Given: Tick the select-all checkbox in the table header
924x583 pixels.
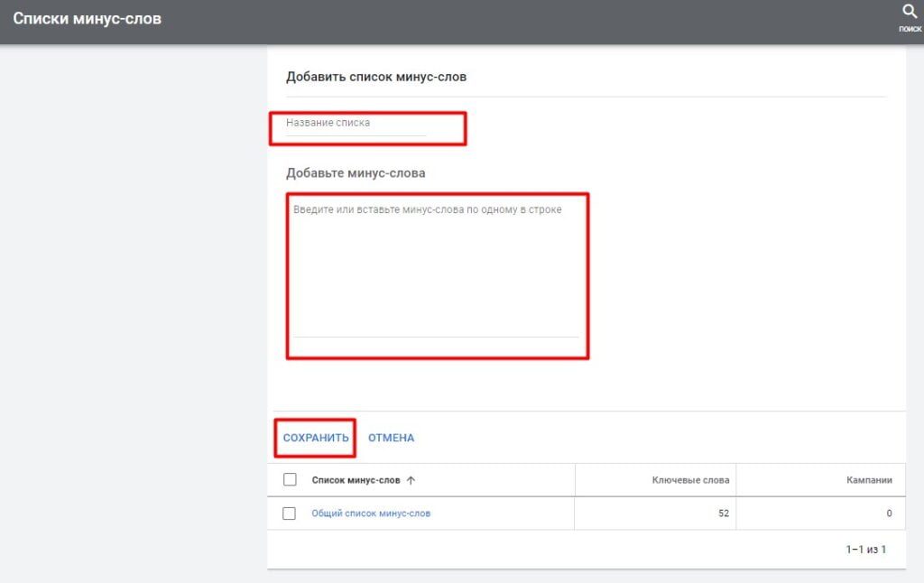Looking at the screenshot, I should (x=290, y=480).
